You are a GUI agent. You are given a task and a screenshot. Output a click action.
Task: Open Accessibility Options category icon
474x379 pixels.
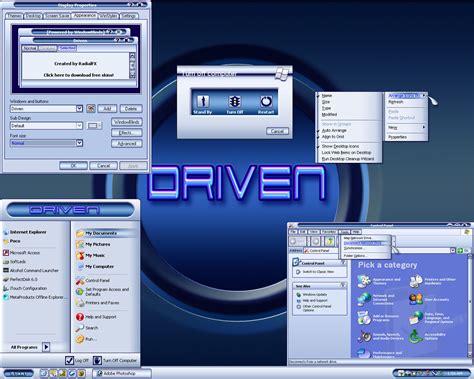pos(416,336)
